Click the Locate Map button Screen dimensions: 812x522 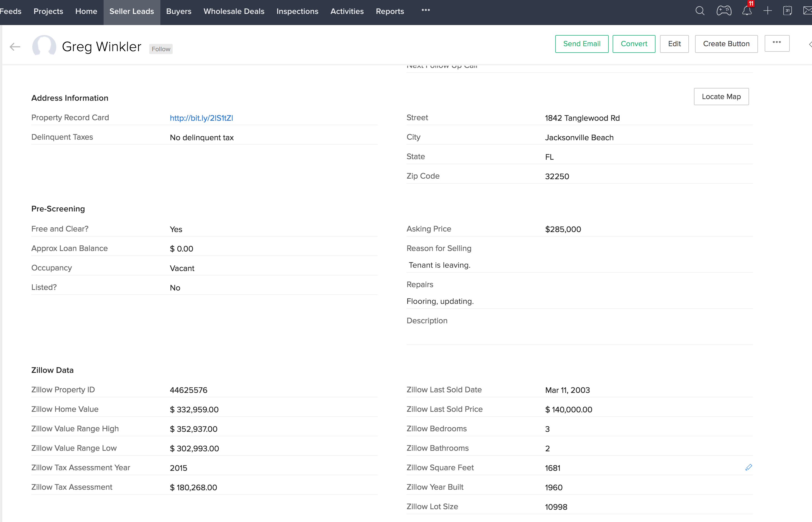(721, 97)
